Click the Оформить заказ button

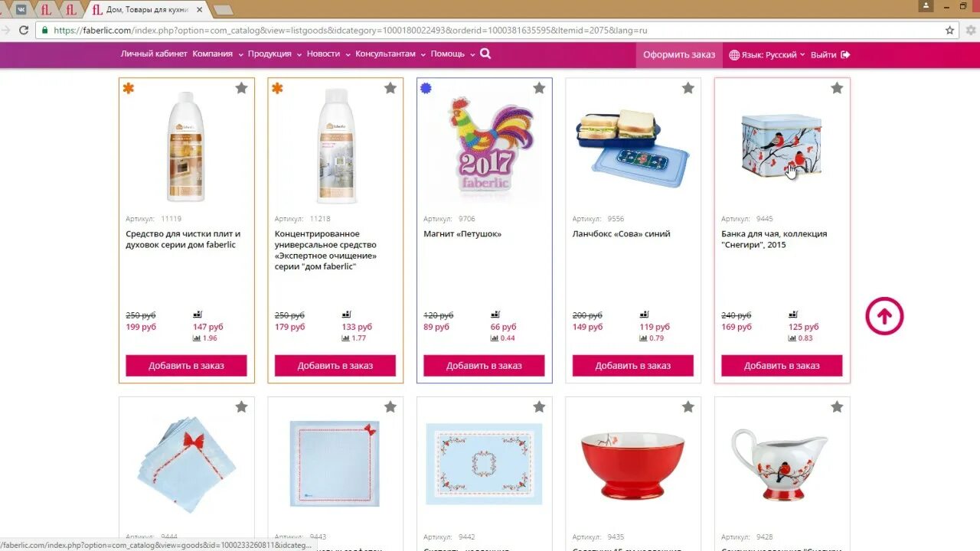[x=679, y=54]
